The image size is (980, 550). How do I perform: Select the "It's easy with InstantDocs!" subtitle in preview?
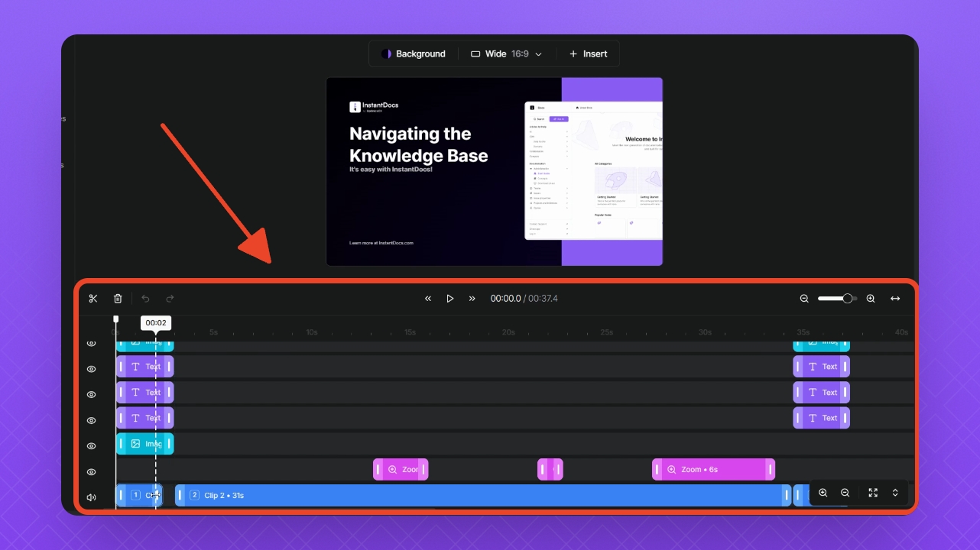click(391, 170)
